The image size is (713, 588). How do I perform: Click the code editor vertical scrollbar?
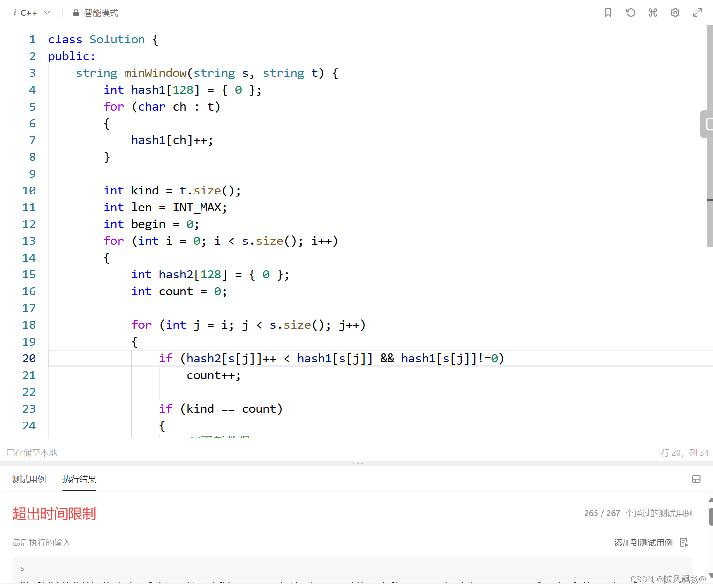point(710,136)
